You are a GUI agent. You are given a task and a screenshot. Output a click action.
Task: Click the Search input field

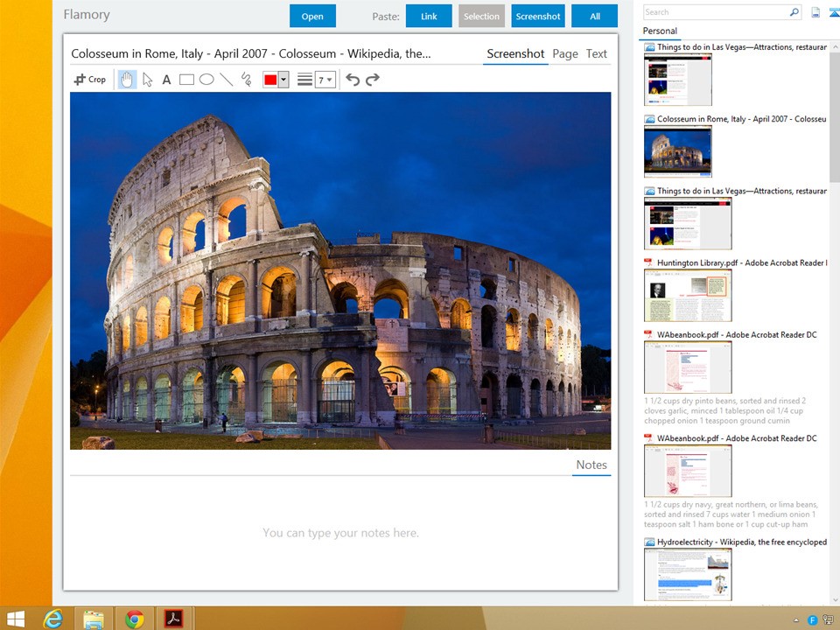pos(716,12)
